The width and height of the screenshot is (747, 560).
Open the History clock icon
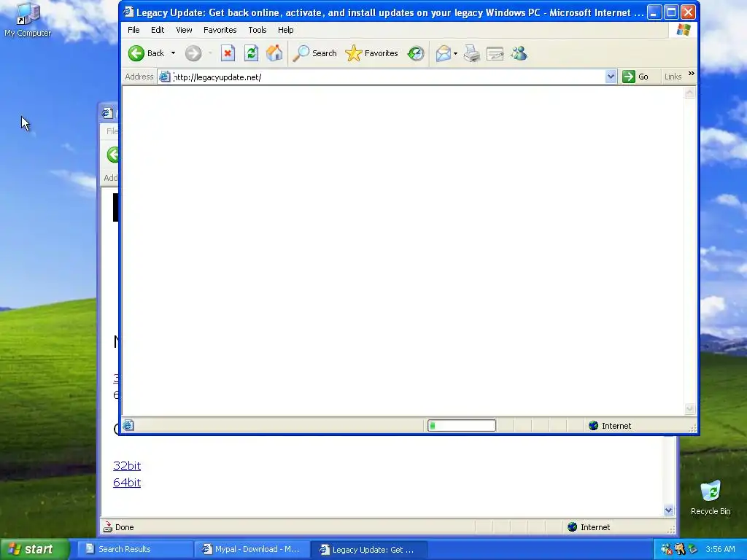(x=416, y=53)
